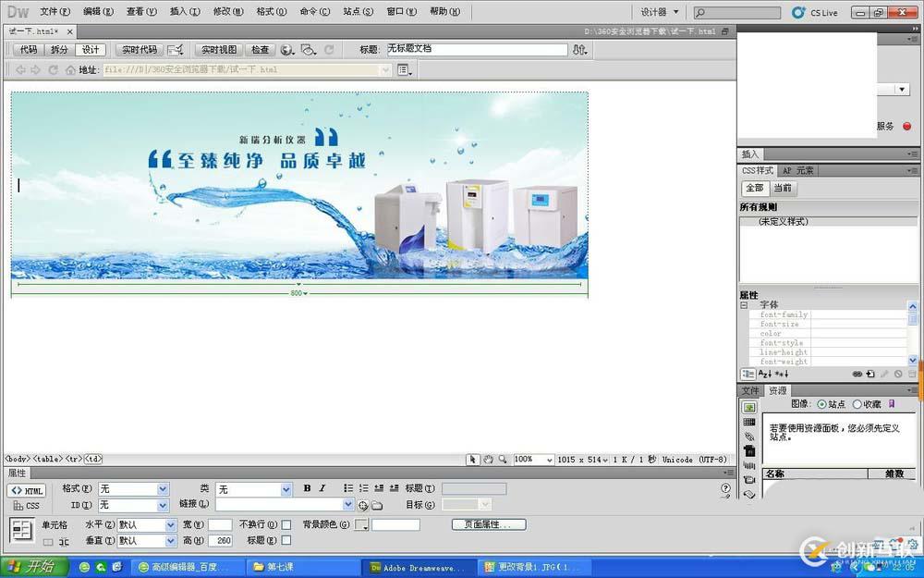Select the 收藏 radio button
This screenshot has width=924, height=578.
coord(857,404)
